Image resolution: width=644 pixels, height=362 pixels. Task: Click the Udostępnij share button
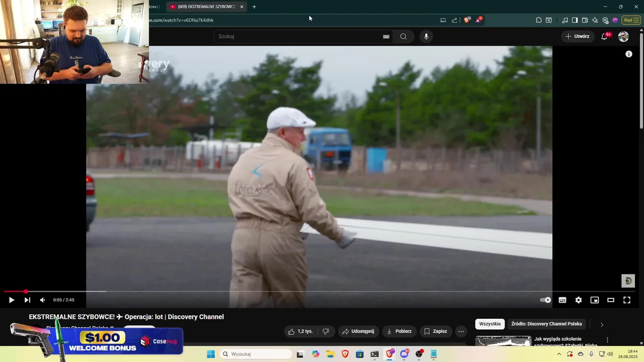tap(358, 331)
